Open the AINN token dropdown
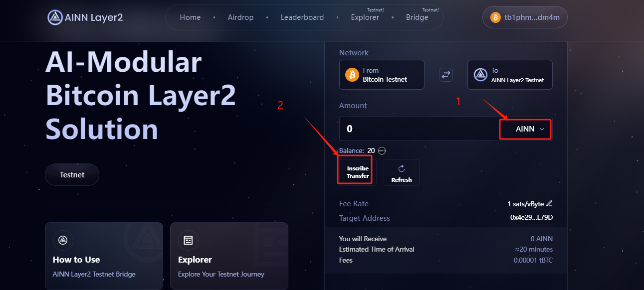 click(x=525, y=129)
